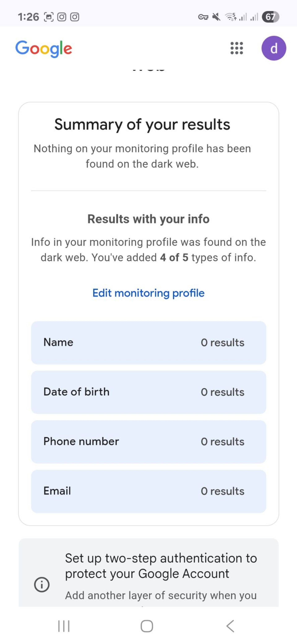The image size is (297, 644).
Task: Tap the Summary of your results heading
Action: point(142,124)
